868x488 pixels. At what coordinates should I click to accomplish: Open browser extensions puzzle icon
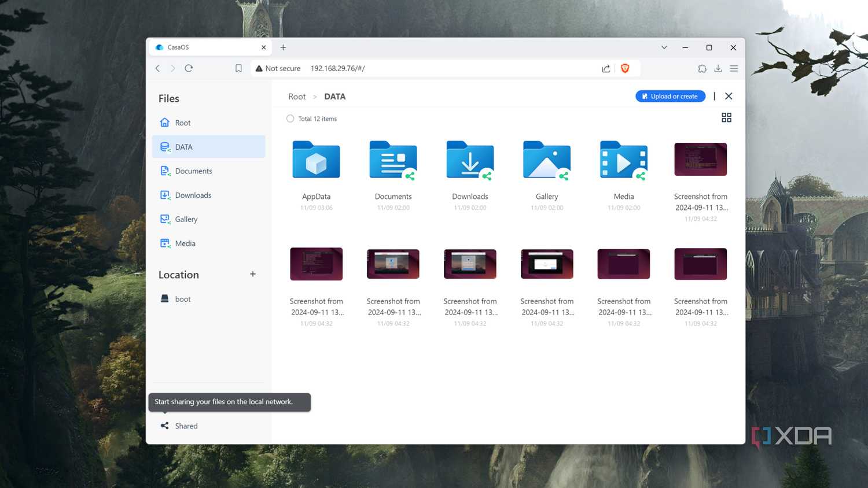pos(702,68)
